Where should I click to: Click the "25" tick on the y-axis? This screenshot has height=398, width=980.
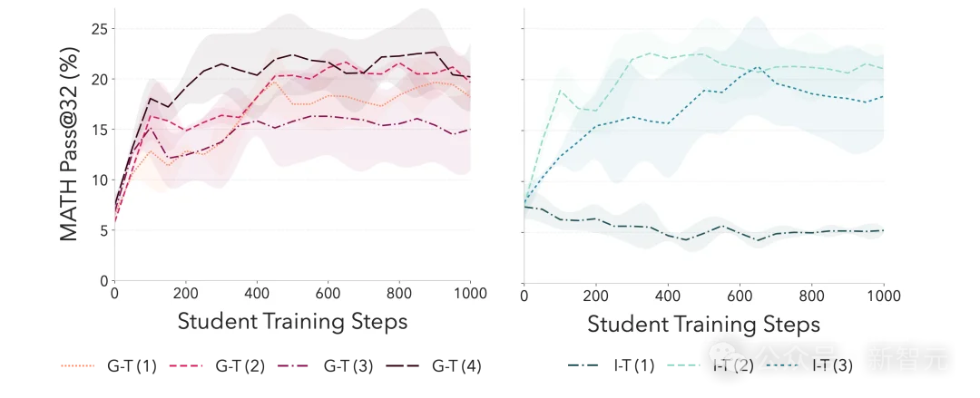tap(100, 29)
